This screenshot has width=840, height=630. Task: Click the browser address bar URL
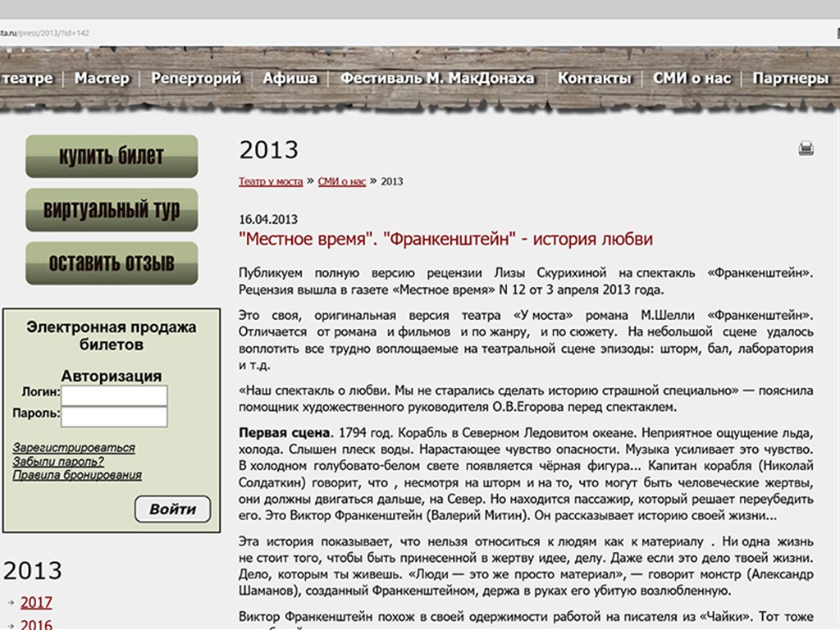coord(44,33)
